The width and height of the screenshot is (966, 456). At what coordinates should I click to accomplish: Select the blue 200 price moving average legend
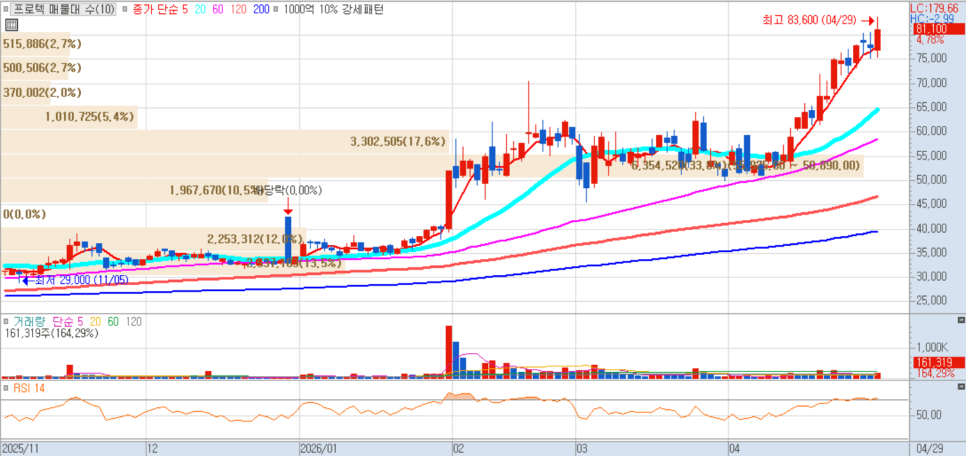click(x=262, y=10)
